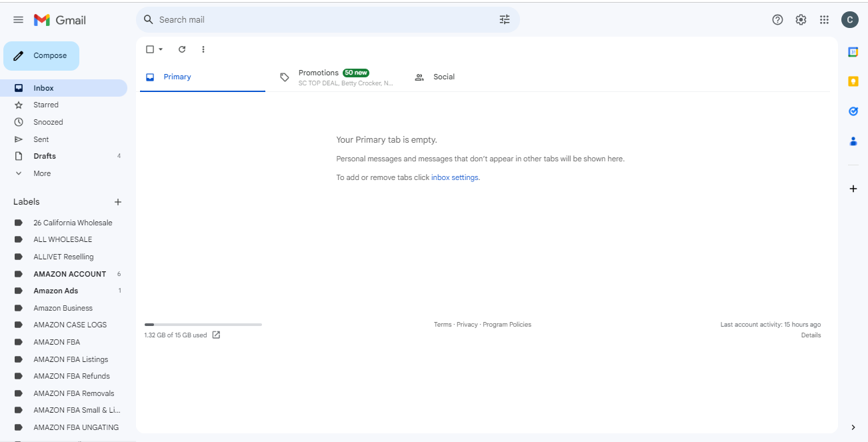Image resolution: width=868 pixels, height=442 pixels.
Task: Open the Privacy link
Action: (x=467, y=325)
